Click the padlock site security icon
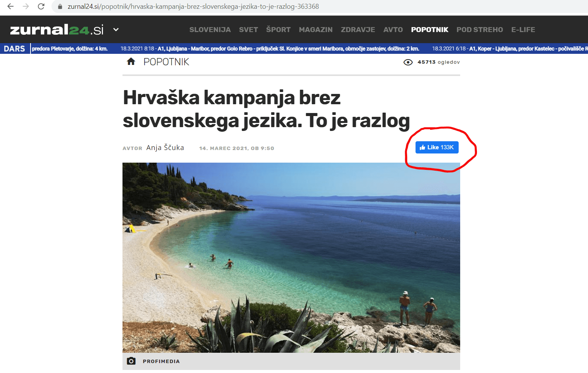The width and height of the screenshot is (588, 373). (60, 6)
